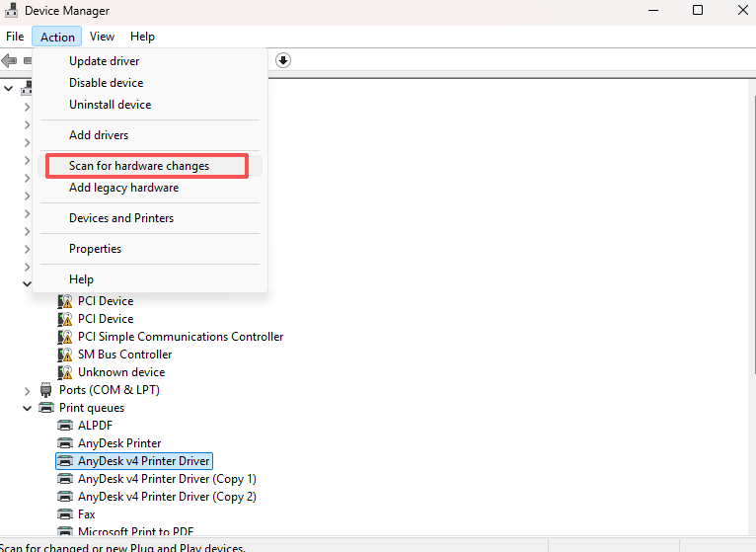The width and height of the screenshot is (756, 552).
Task: Close the Device Manager window
Action: coord(743,10)
